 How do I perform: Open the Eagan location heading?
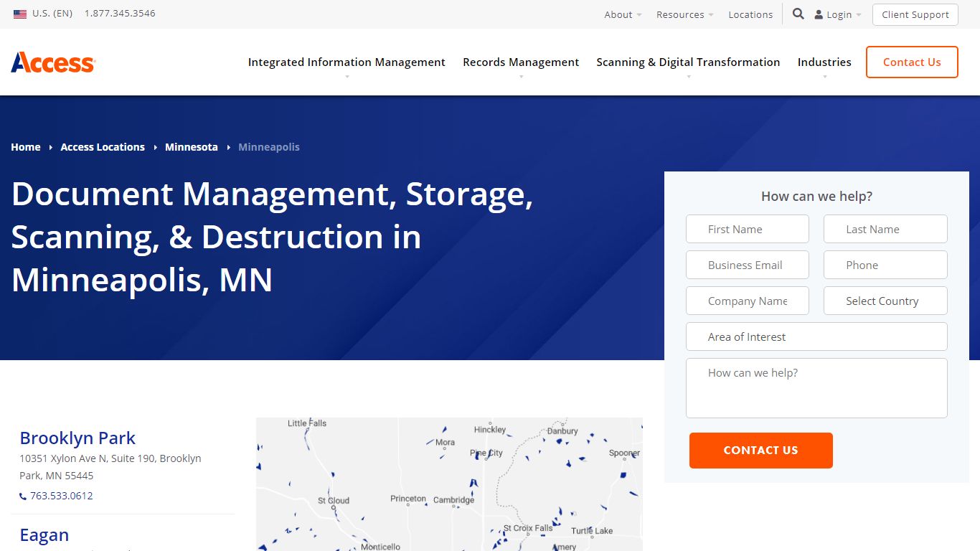click(x=44, y=534)
